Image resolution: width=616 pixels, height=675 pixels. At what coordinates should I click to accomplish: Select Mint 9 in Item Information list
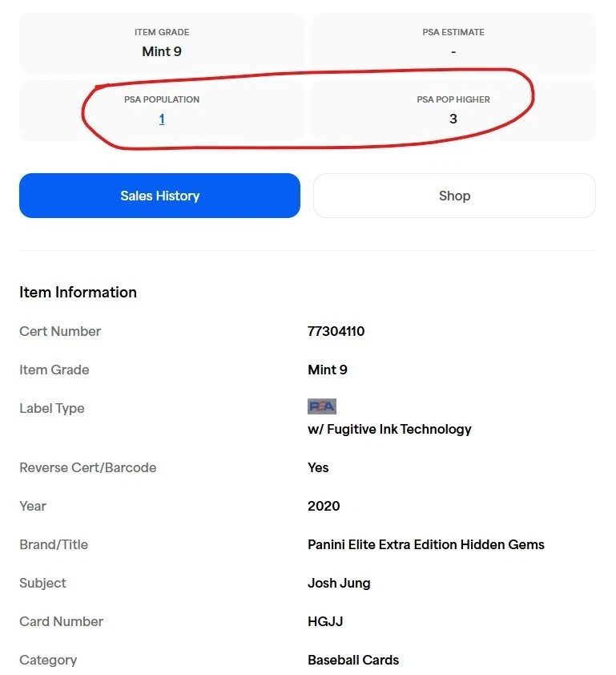coord(327,370)
